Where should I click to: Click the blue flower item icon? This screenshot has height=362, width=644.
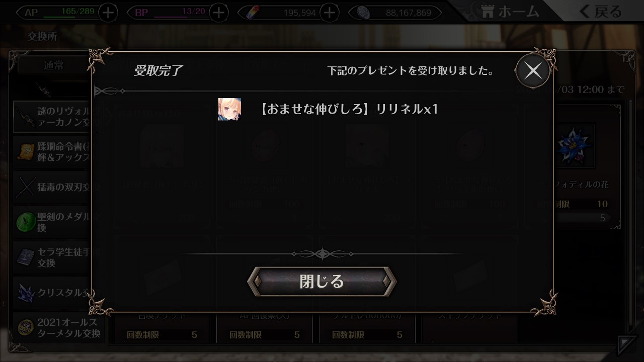click(x=575, y=146)
